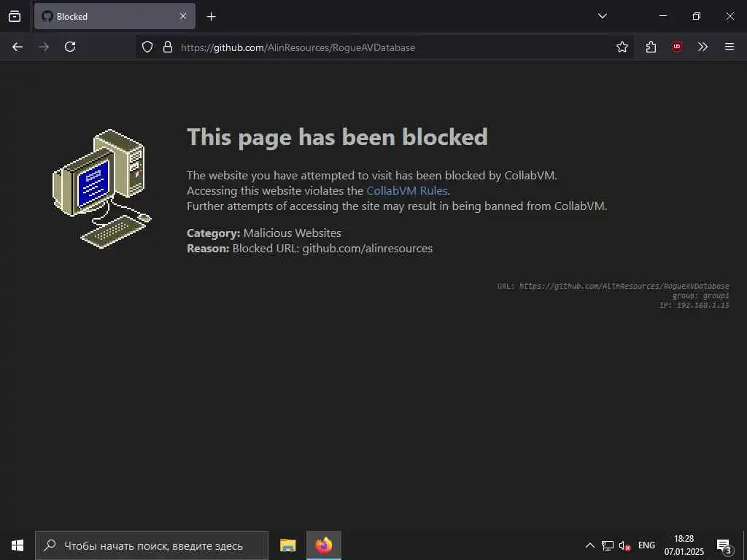
Task: Select Firefox in the taskbar
Action: click(x=323, y=545)
